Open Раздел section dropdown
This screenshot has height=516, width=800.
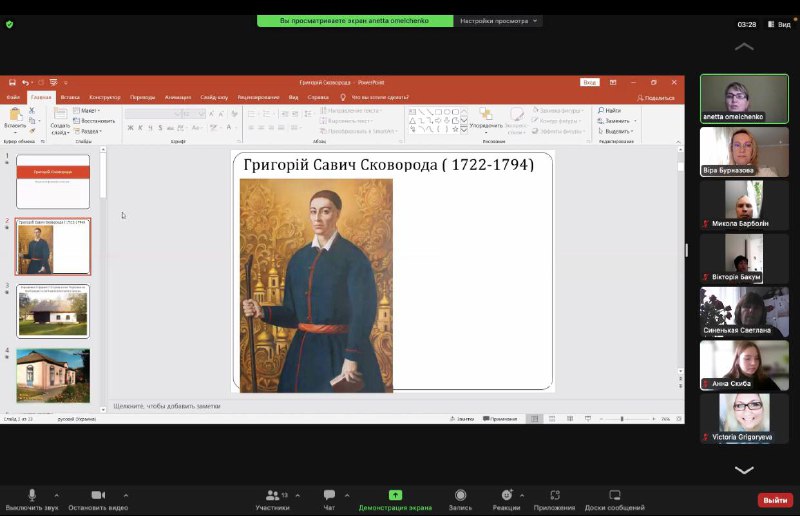pos(88,131)
